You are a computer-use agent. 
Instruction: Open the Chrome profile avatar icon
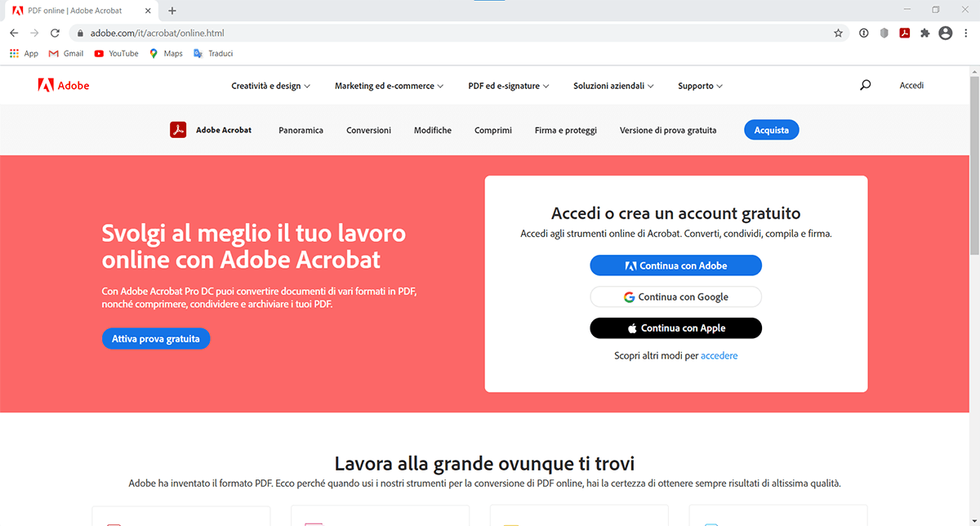pyautogui.click(x=946, y=33)
